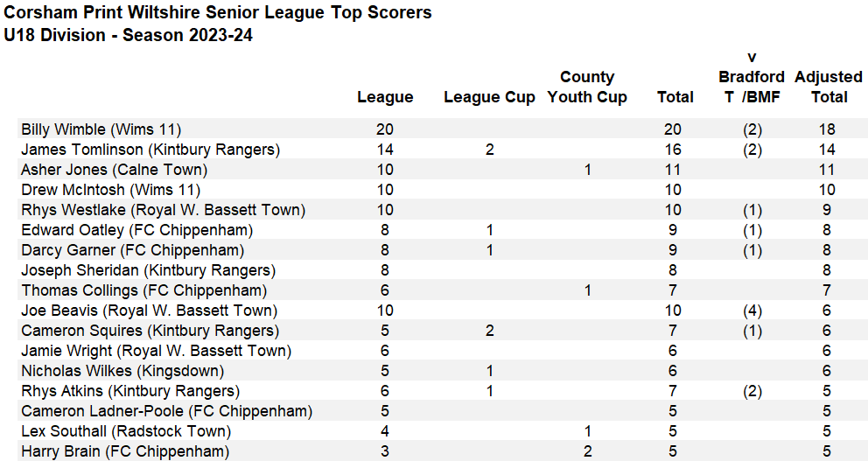Click the Corsham Print Wiltshire Senior League title
The image size is (868, 461).
tap(218, 13)
